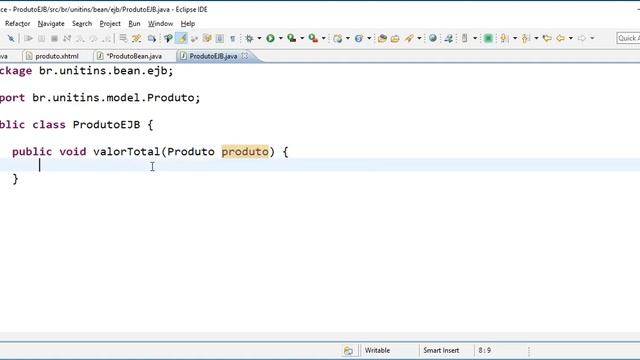Open the Window menu
The height and width of the screenshot is (360, 640).
pos(160,24)
